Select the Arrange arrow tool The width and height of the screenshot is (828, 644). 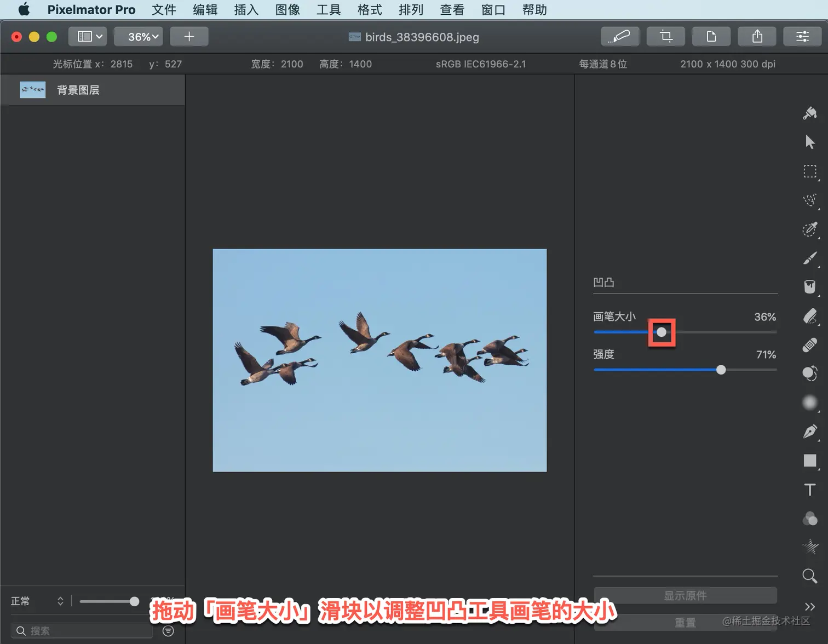point(810,142)
